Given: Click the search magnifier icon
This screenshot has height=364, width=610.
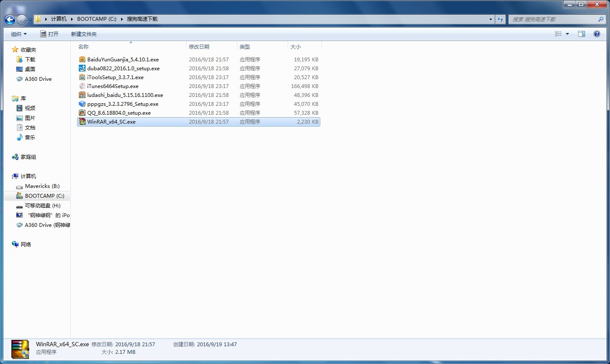Looking at the screenshot, I should coord(601,19).
